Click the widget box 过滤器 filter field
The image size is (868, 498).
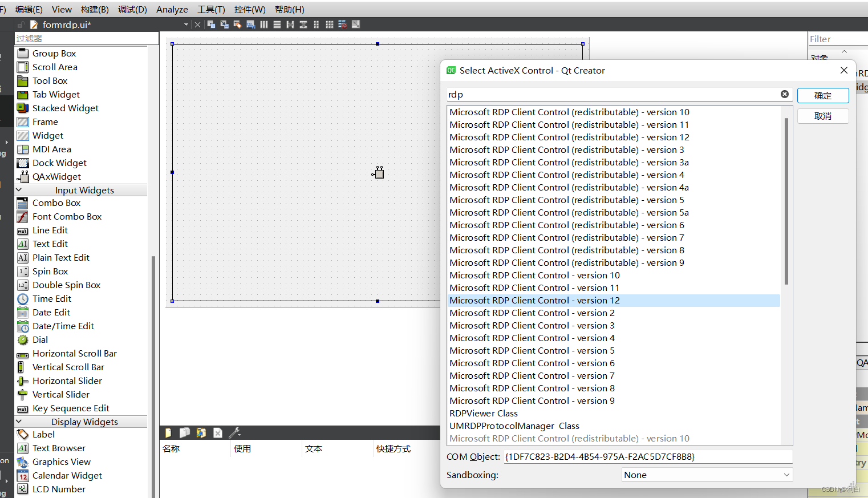click(x=87, y=38)
